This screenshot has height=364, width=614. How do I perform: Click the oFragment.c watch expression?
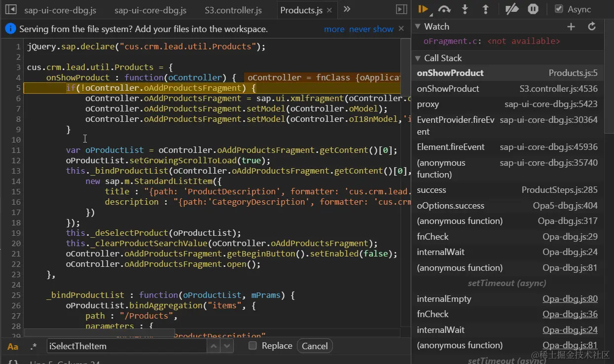(492, 41)
